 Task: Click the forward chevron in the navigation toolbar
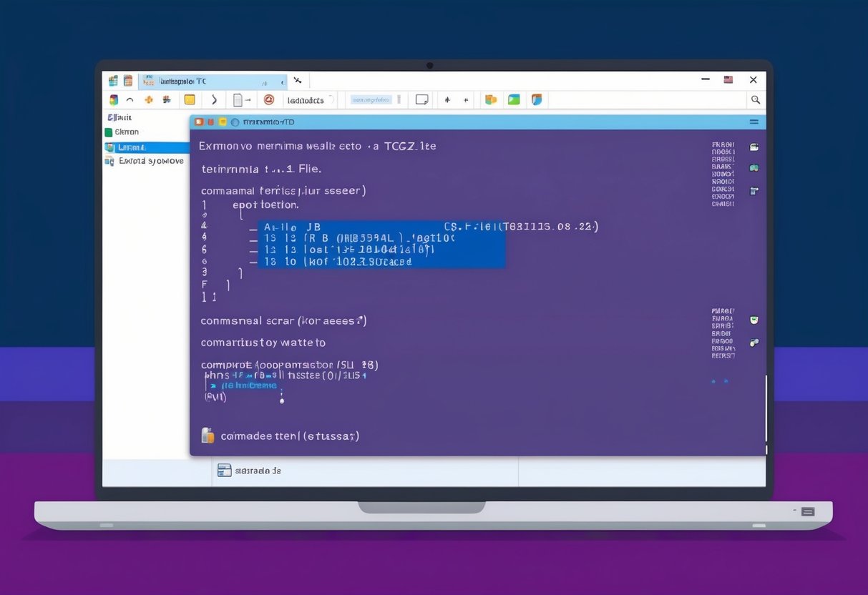click(x=214, y=99)
